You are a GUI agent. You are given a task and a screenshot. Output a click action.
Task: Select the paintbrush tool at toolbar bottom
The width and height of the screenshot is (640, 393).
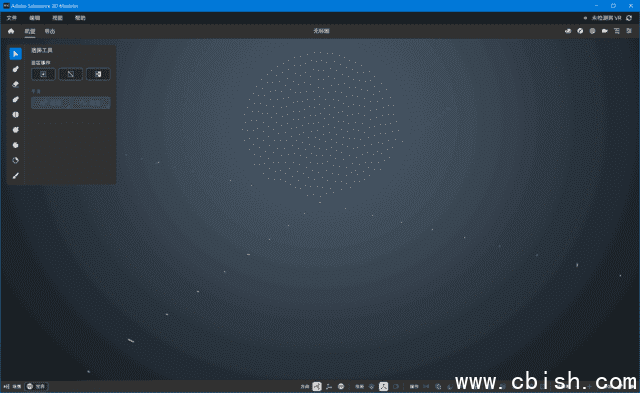16,175
